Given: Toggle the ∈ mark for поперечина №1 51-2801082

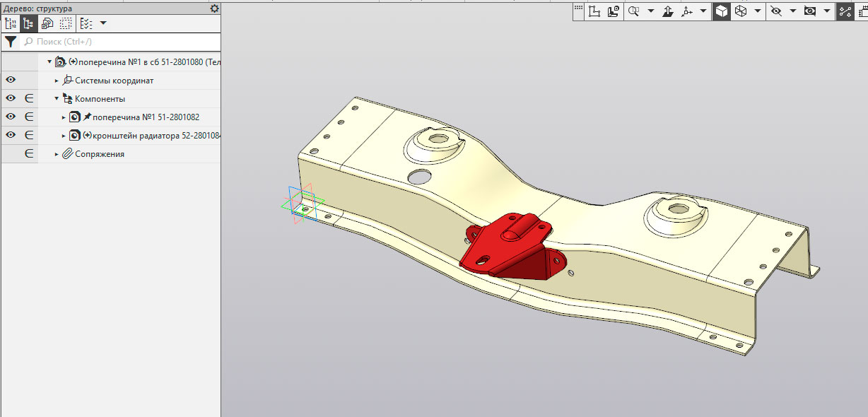Looking at the screenshot, I should pyautogui.click(x=29, y=117).
